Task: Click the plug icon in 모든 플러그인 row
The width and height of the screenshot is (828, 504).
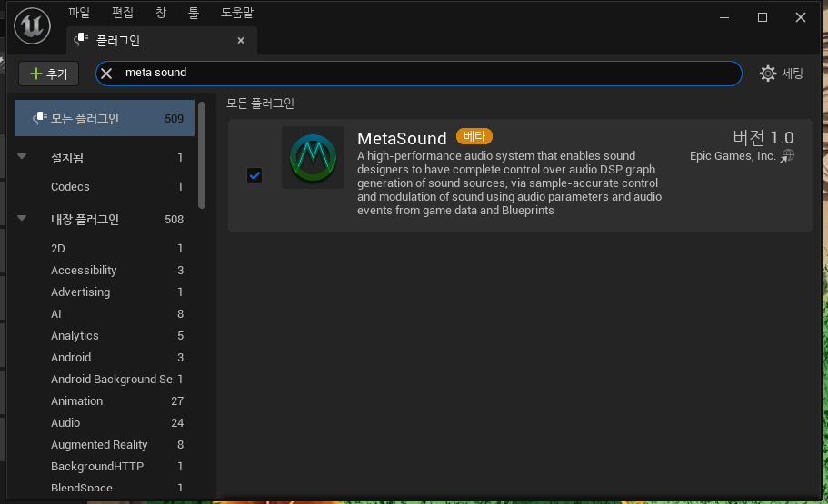Action: point(40,118)
